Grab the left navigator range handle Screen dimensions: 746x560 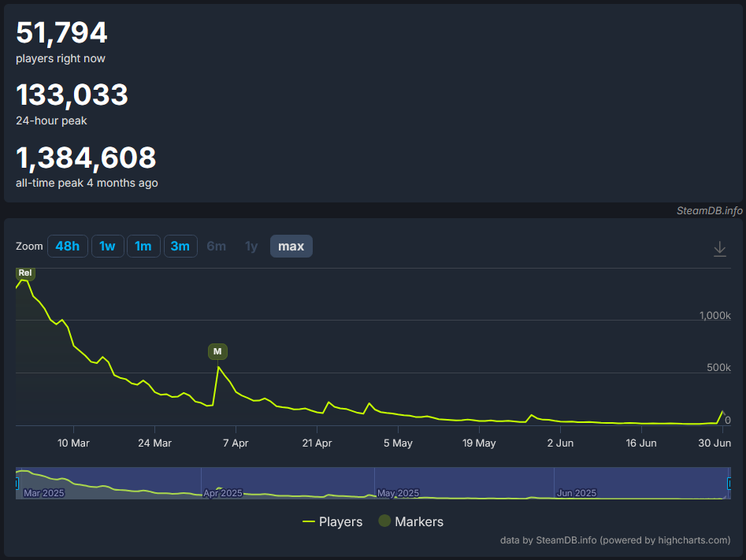point(17,484)
